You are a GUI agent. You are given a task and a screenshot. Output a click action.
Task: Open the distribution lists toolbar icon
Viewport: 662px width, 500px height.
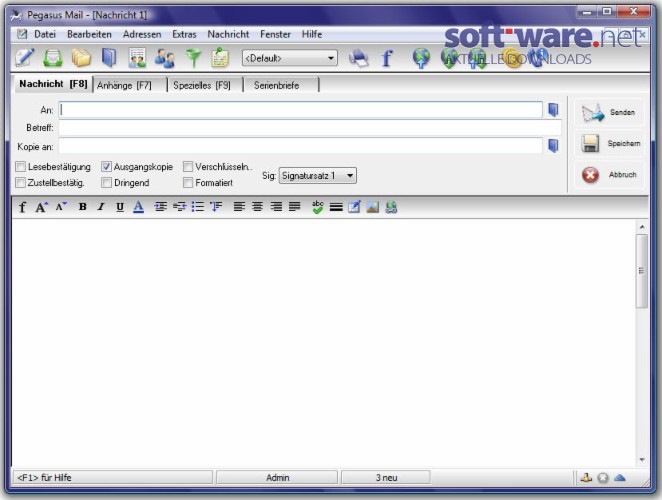click(x=137, y=57)
